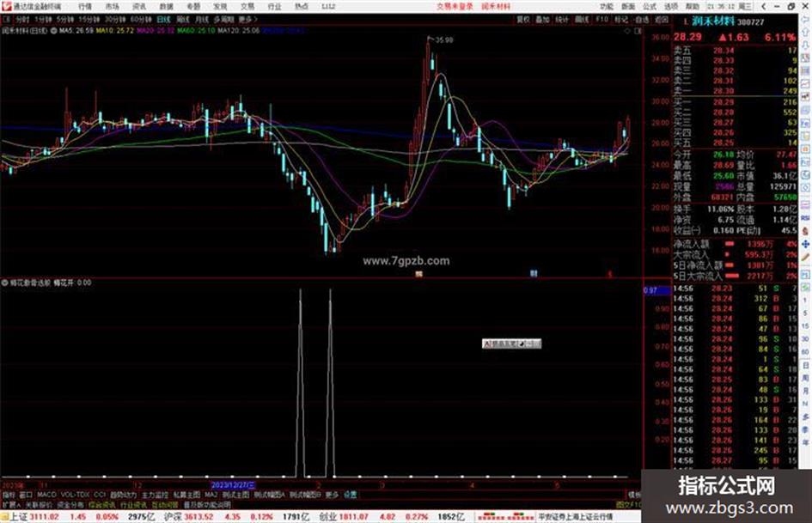
Task: Select the 日线 daily period
Action: coord(163,19)
